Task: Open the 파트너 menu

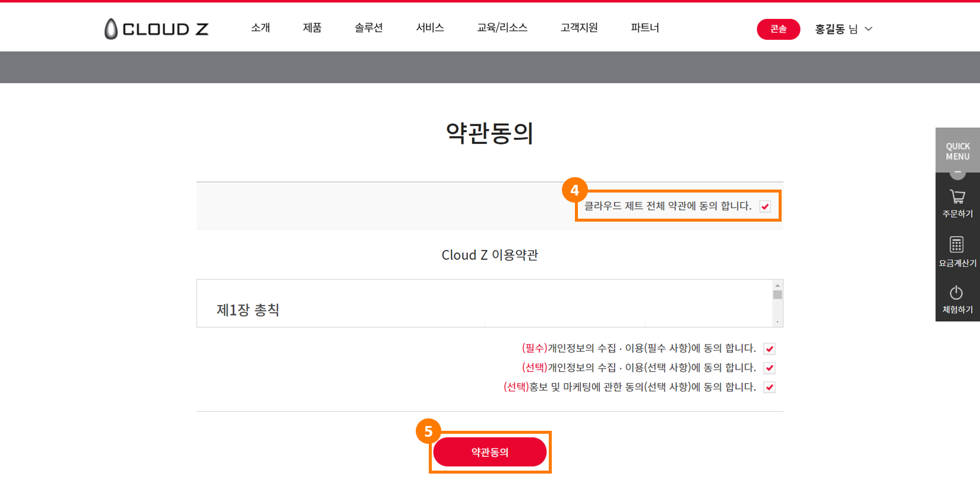Action: tap(645, 28)
